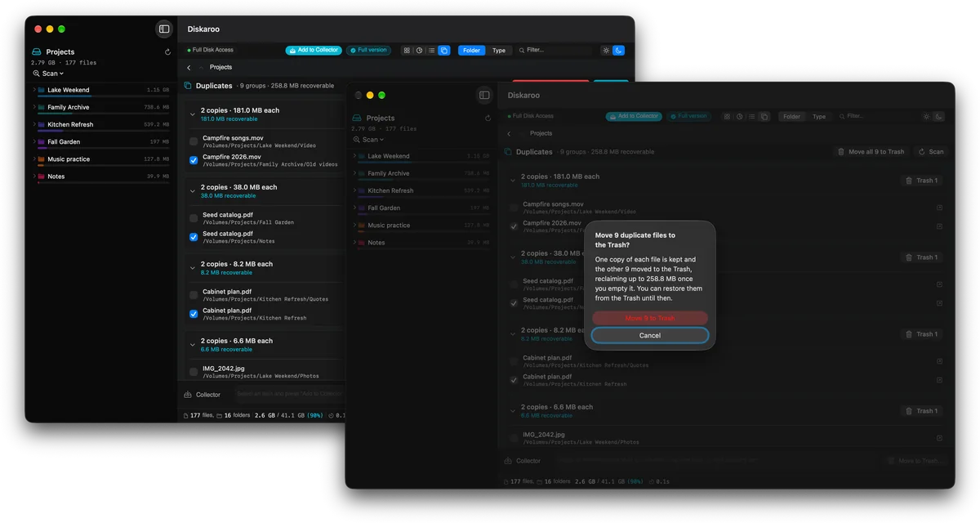The width and height of the screenshot is (980, 523).
Task: Switch to light mode in the back window
Action: [x=606, y=51]
